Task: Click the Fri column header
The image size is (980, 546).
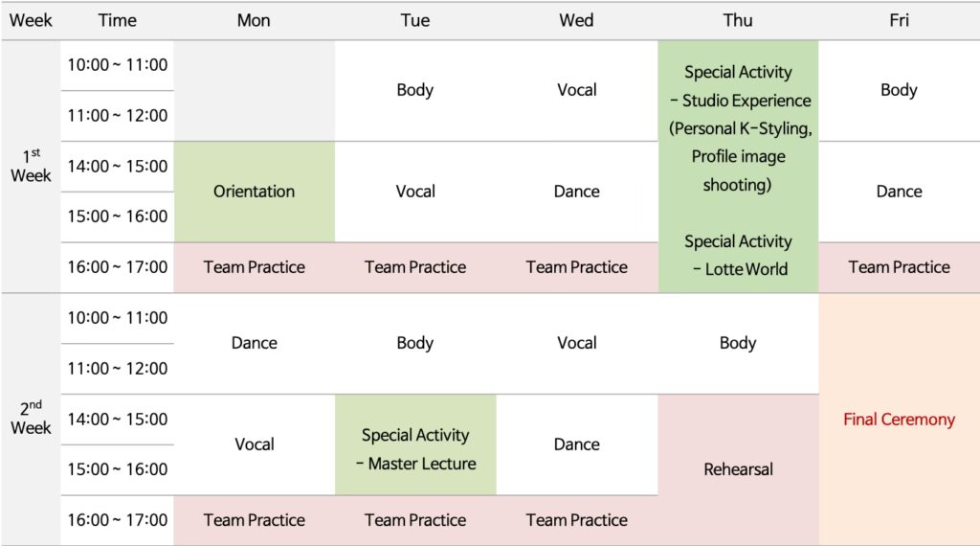Action: click(x=899, y=20)
